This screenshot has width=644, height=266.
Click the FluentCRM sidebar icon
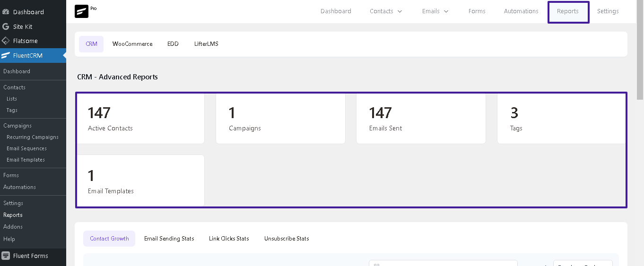[x=6, y=55]
